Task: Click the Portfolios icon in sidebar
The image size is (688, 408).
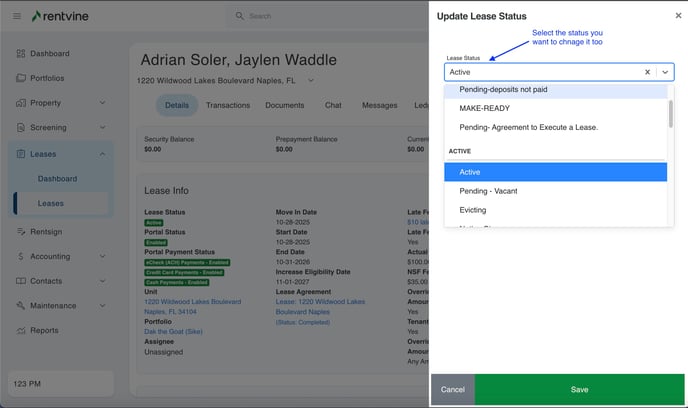Action: pyautogui.click(x=21, y=78)
